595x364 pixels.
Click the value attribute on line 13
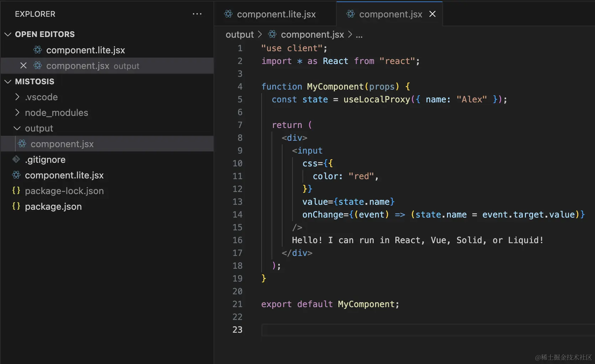coord(315,202)
